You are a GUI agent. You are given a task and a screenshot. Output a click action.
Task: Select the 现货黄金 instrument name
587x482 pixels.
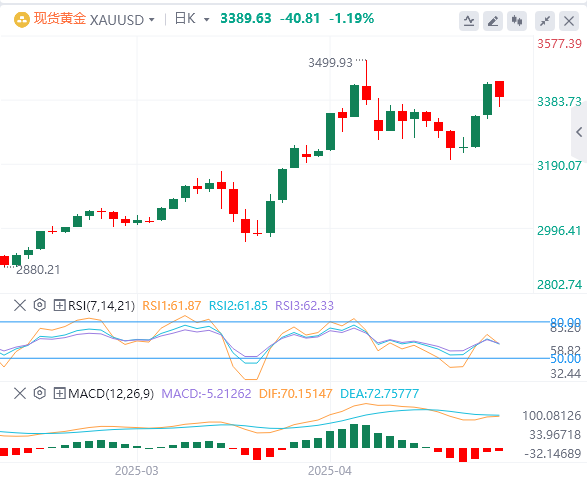(60, 19)
